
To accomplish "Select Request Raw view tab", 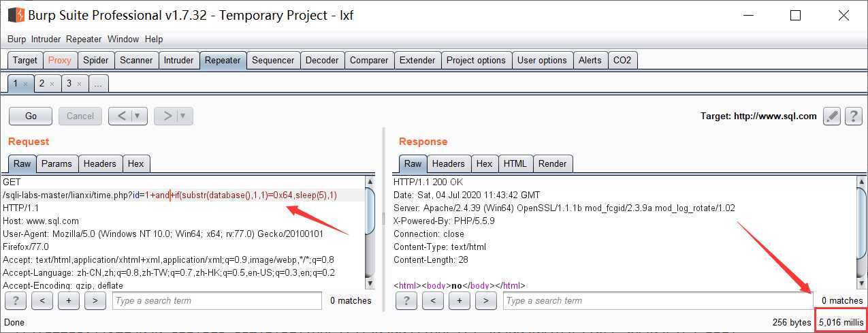I will coord(22,163).
